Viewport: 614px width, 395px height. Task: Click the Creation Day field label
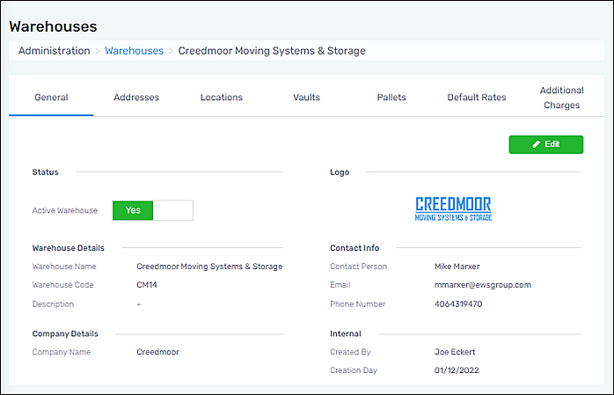point(354,370)
